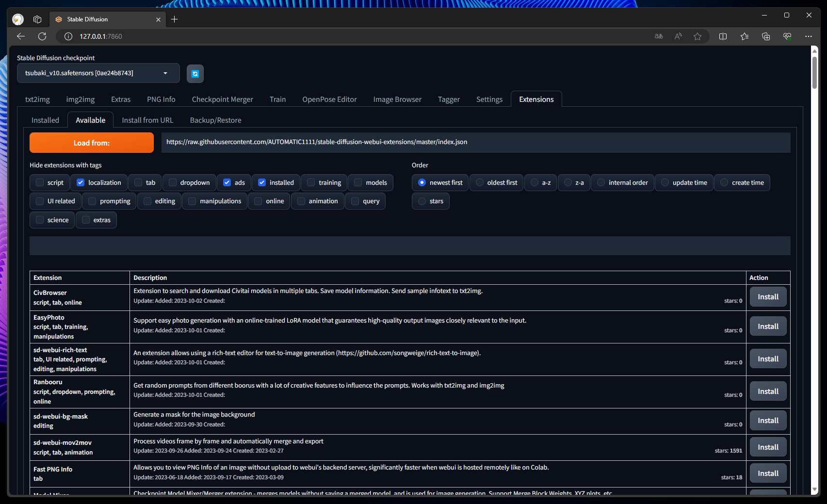Toggle the animation tag checkbox
The height and width of the screenshot is (504, 827).
tap(301, 201)
